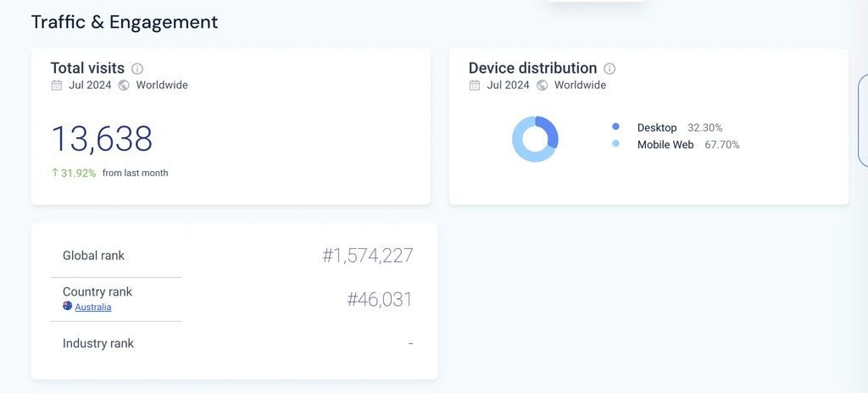Click the Mobile Web legend label
Screen dimensions: 868x393
(x=665, y=145)
